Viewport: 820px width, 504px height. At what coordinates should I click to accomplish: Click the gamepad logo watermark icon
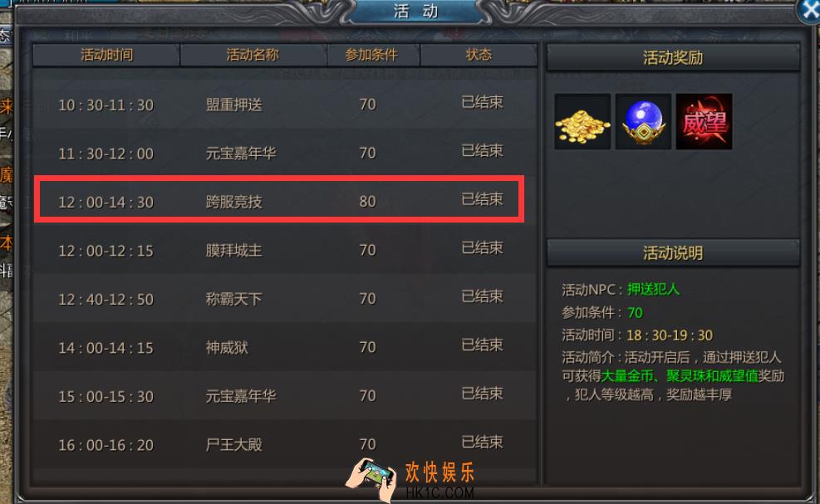371,480
